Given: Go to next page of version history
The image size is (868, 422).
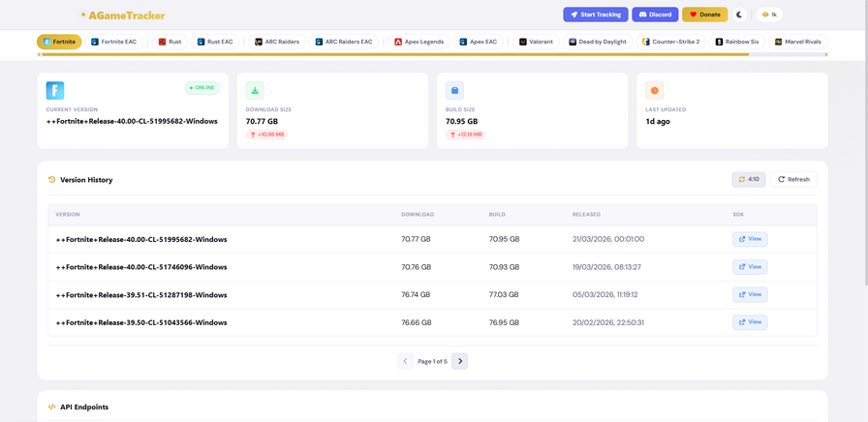Looking at the screenshot, I should (x=460, y=361).
